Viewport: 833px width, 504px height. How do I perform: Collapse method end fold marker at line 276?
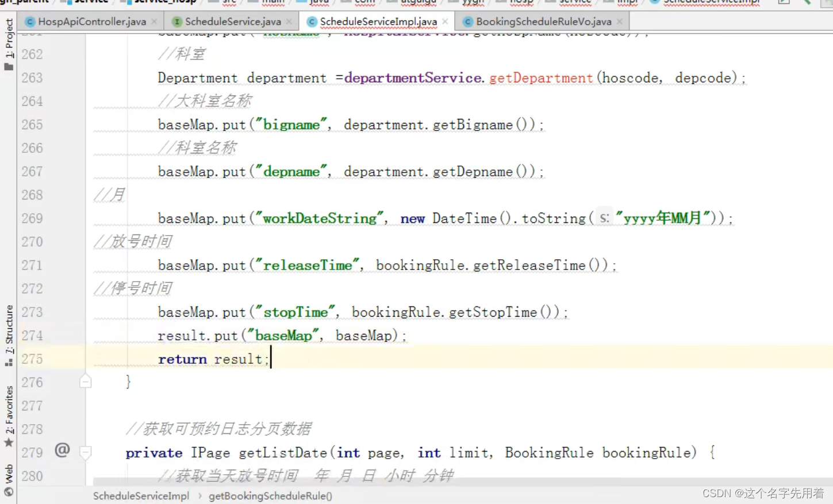[85, 381]
